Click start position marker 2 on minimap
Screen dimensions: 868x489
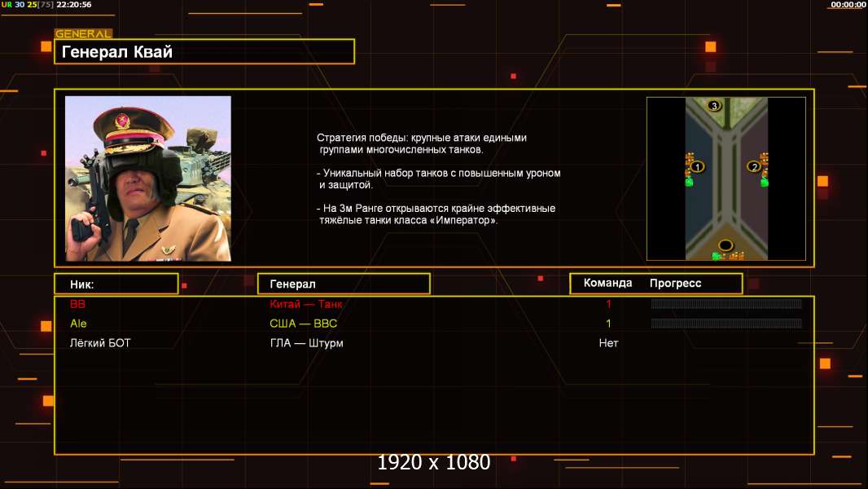click(754, 167)
